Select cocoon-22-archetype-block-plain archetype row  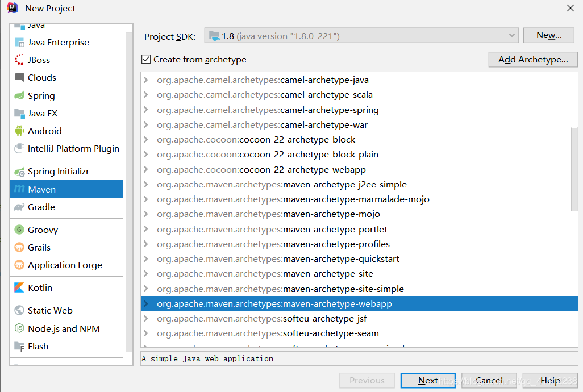[359, 154]
